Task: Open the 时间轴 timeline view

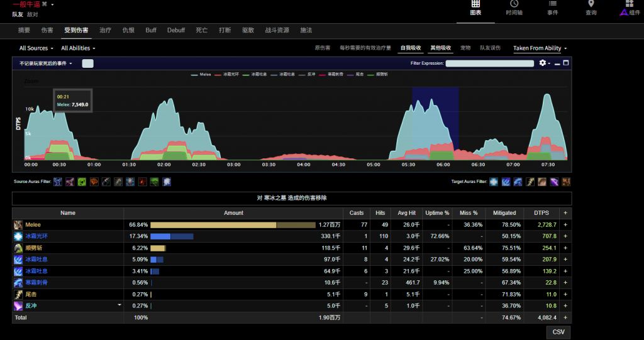Action: click(514, 8)
